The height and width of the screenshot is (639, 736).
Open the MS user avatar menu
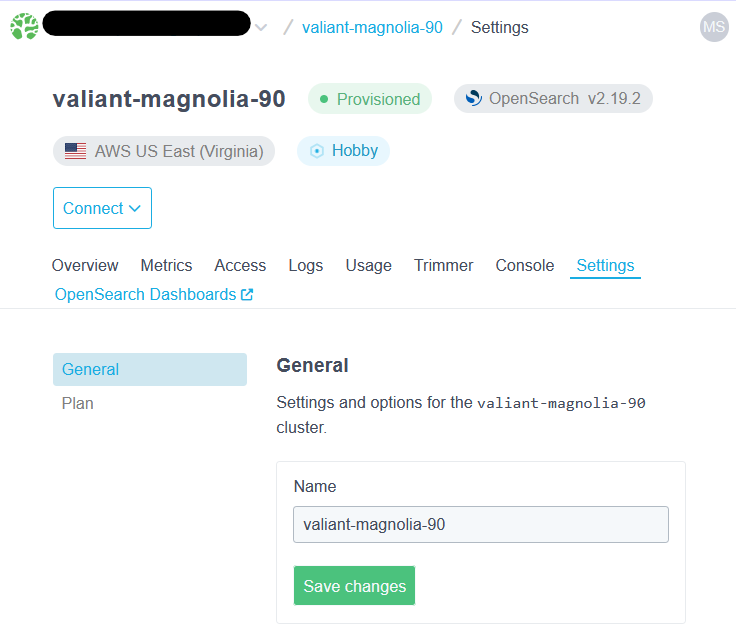(714, 27)
